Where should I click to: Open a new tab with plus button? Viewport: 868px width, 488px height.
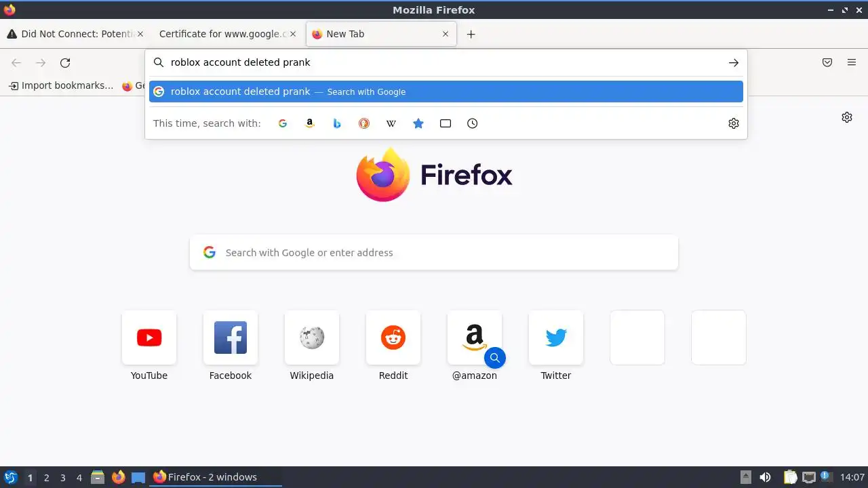(471, 34)
